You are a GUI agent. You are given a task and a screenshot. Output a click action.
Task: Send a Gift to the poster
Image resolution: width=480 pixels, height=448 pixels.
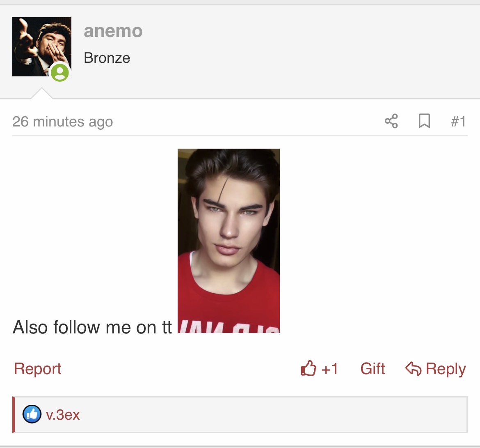coord(373,369)
